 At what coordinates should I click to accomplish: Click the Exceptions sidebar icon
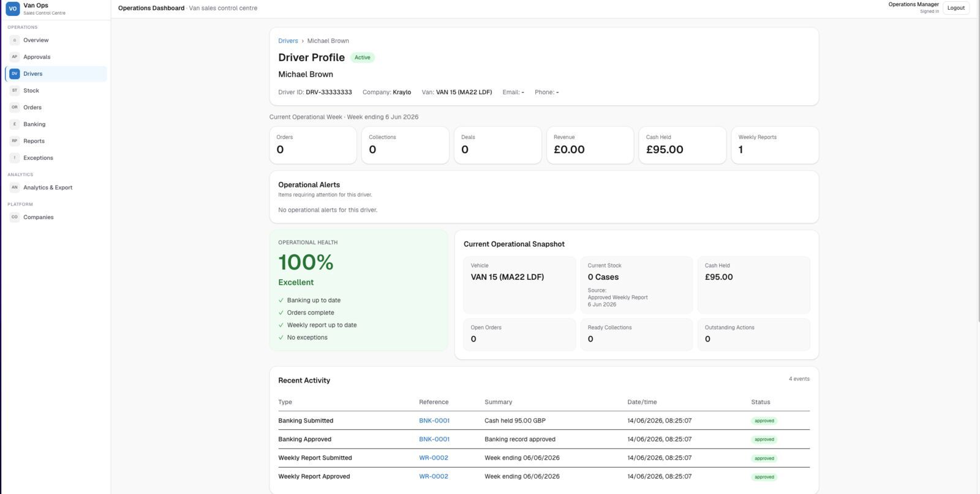[x=15, y=158]
